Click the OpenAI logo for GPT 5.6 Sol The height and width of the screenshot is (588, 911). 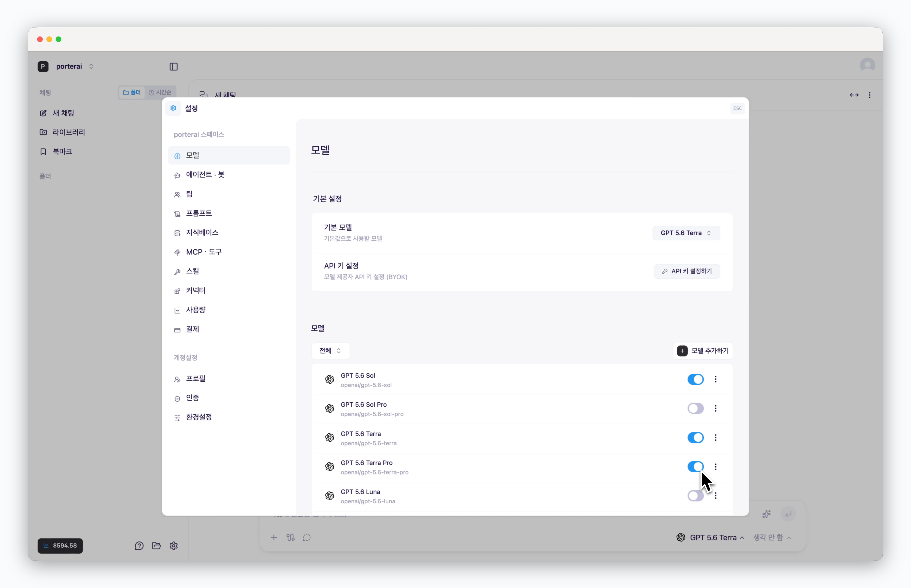(x=329, y=379)
